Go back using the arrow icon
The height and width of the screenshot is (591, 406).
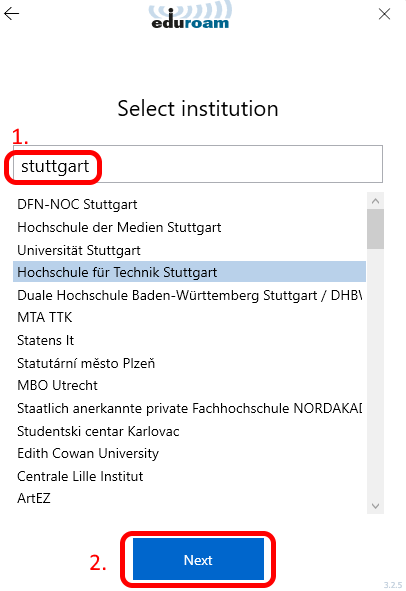point(11,14)
